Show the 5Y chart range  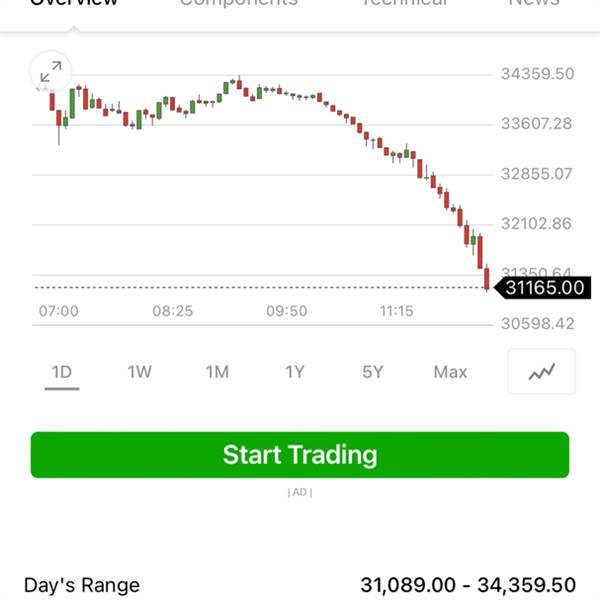372,372
